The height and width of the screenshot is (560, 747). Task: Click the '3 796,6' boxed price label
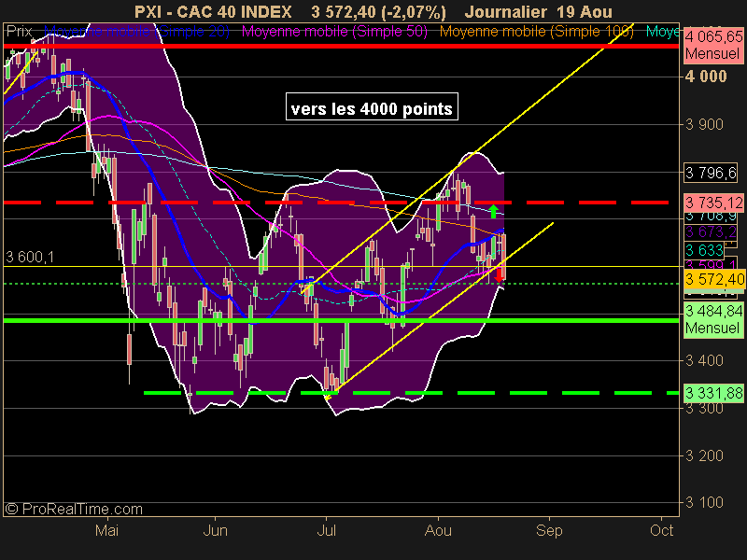[711, 173]
